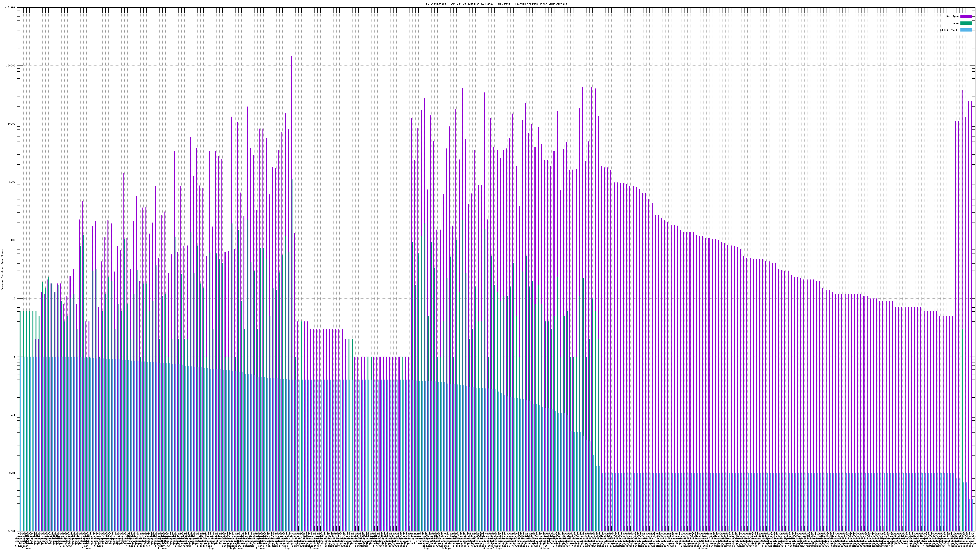Click the 0.01 y-axis tick label
The image size is (980, 551).
tap(13, 473)
